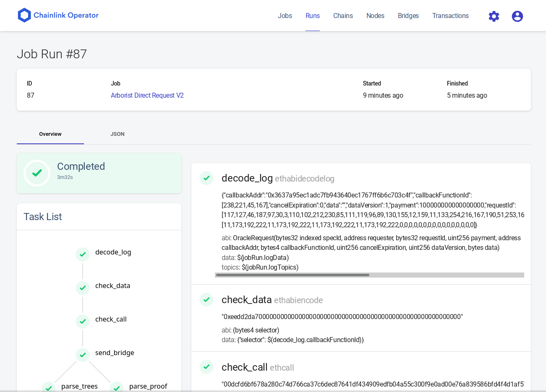Click the Task List panel heading
546x392 pixels.
(43, 217)
